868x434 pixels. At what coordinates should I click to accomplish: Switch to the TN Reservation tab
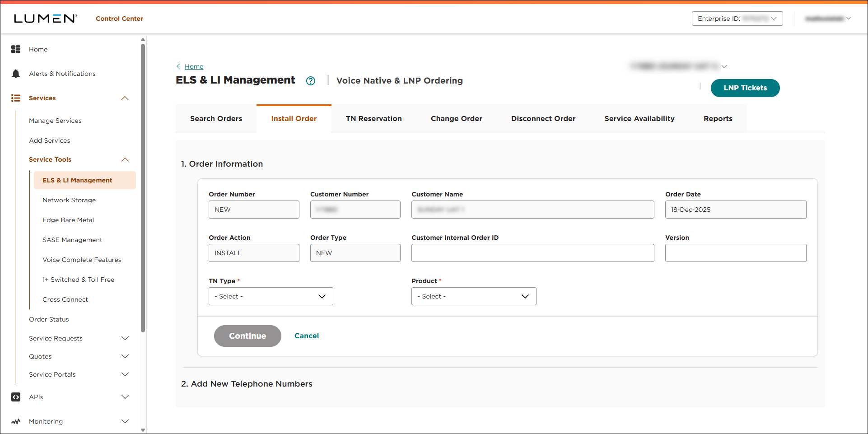click(373, 118)
